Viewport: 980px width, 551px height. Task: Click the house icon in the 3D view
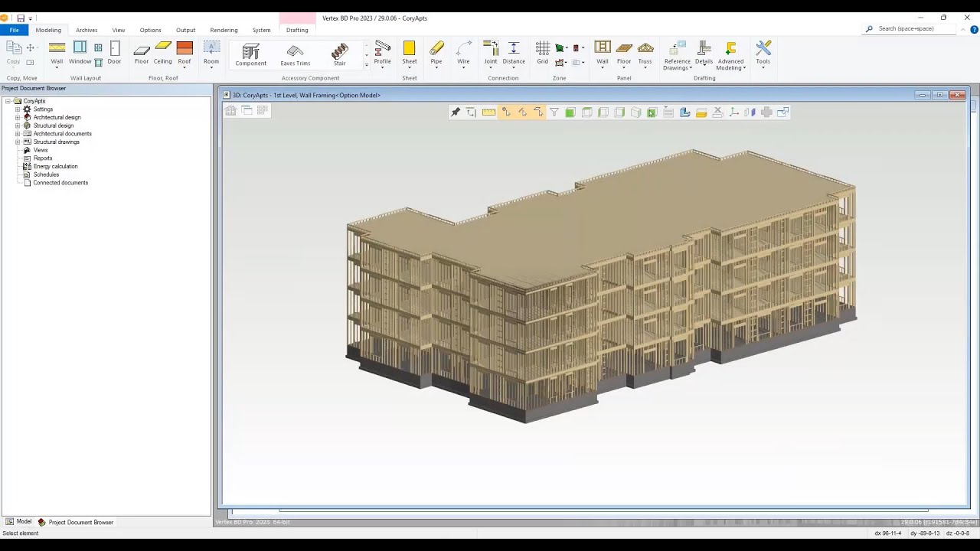pos(230,110)
